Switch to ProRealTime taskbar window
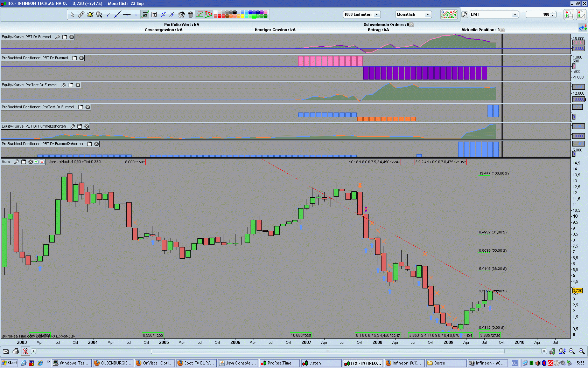The image size is (588, 368). click(280, 363)
